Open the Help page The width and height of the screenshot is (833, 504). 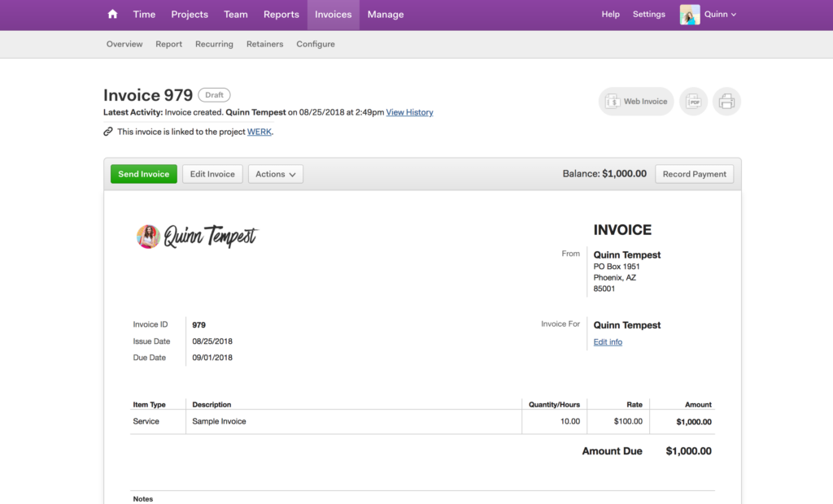[610, 15]
